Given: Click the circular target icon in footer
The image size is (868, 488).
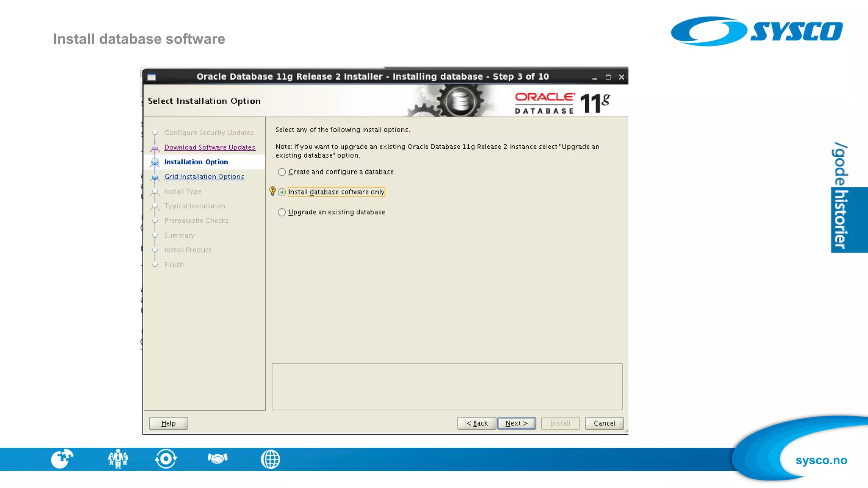Looking at the screenshot, I should (166, 459).
